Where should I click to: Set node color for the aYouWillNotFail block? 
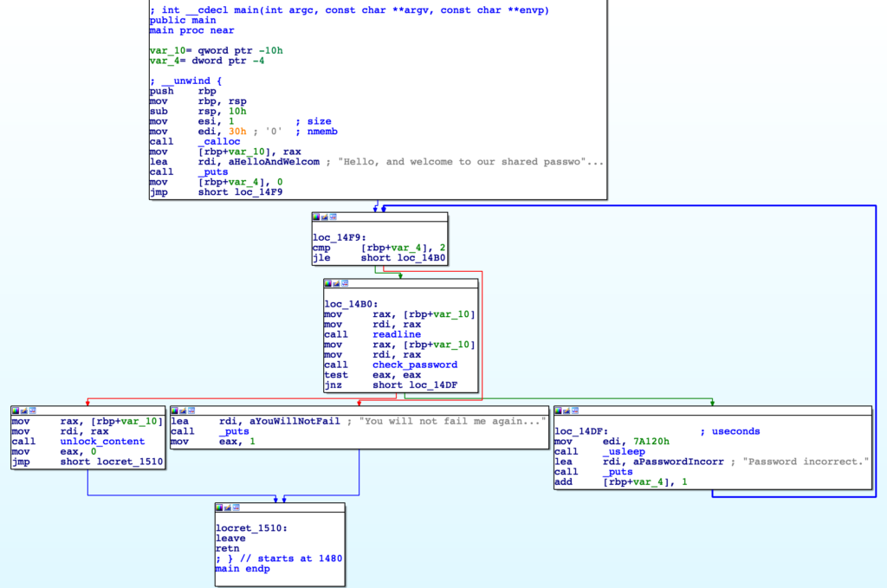point(175,410)
